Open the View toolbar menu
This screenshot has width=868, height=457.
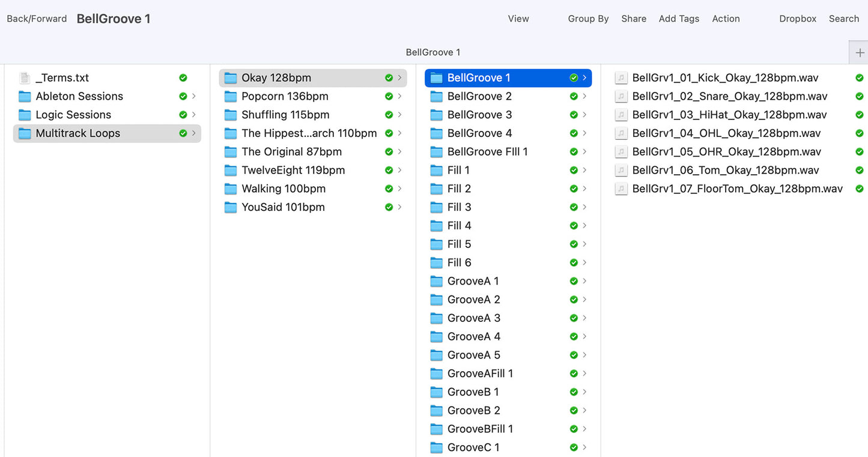(518, 19)
